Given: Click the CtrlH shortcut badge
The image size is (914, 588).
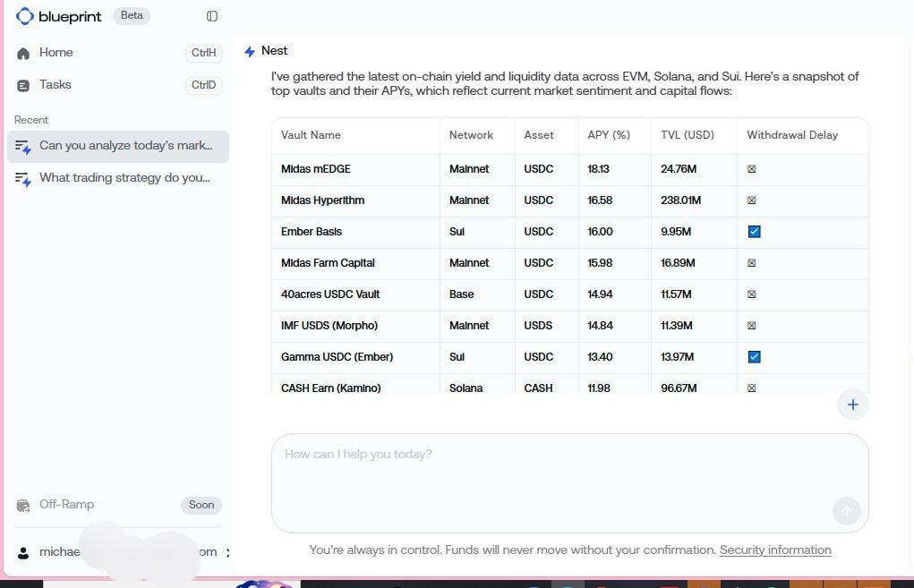Looking at the screenshot, I should point(203,53).
